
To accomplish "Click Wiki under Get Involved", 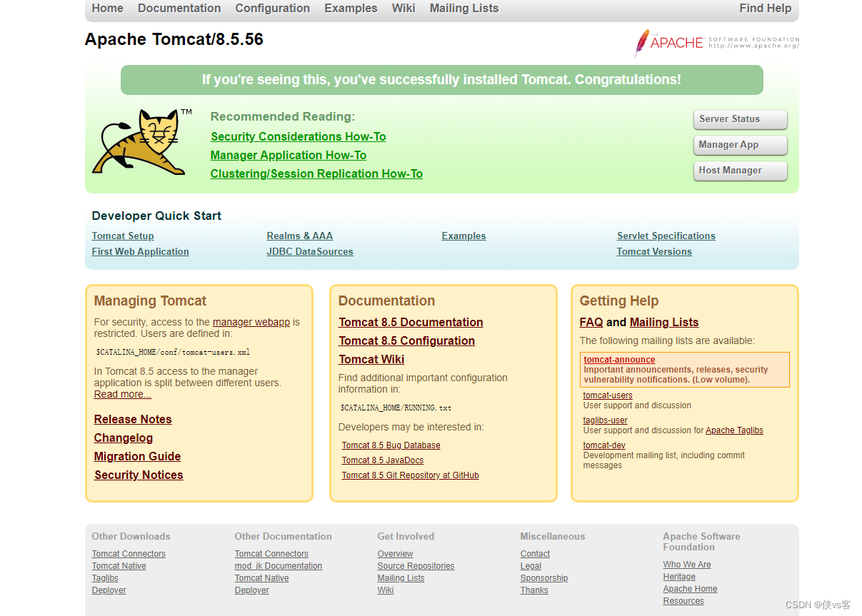I will 386,590.
